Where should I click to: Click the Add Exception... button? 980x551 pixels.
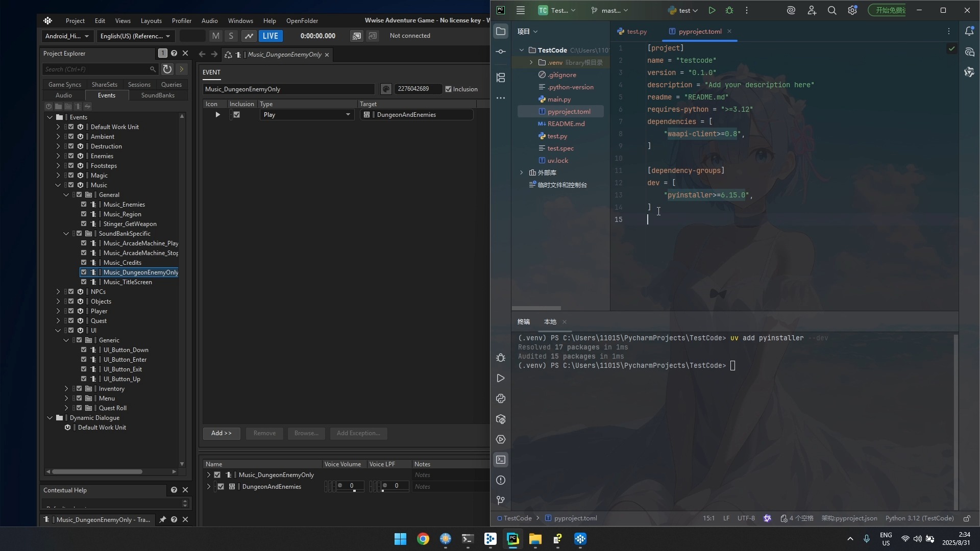click(358, 433)
